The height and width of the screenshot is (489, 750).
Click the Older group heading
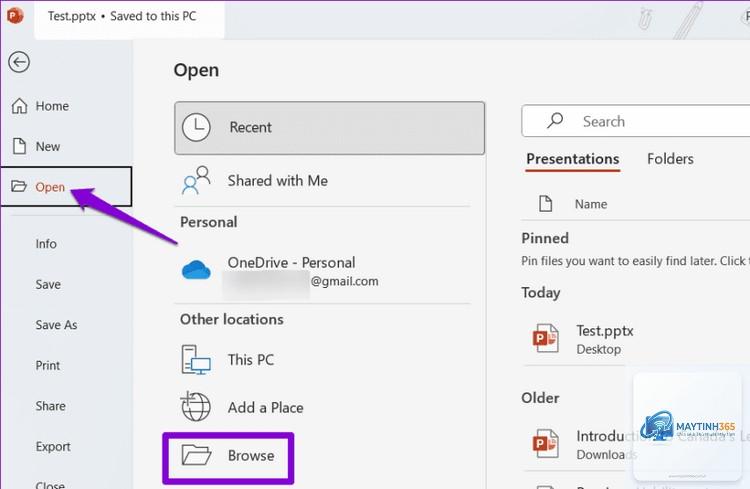click(x=540, y=398)
